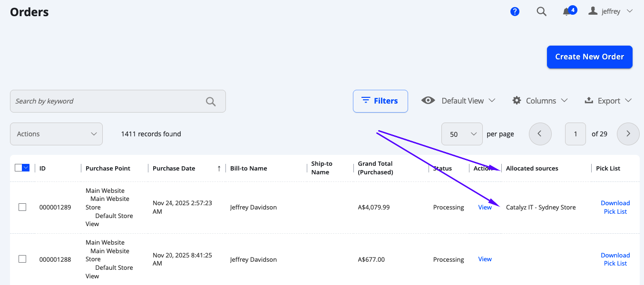View order 000001288
Image resolution: width=644 pixels, height=285 pixels.
pos(485,259)
